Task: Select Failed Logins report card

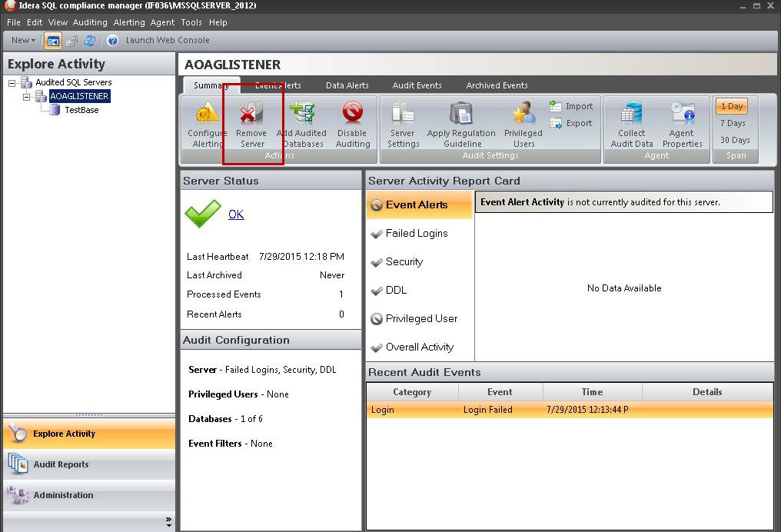Action: click(x=420, y=233)
